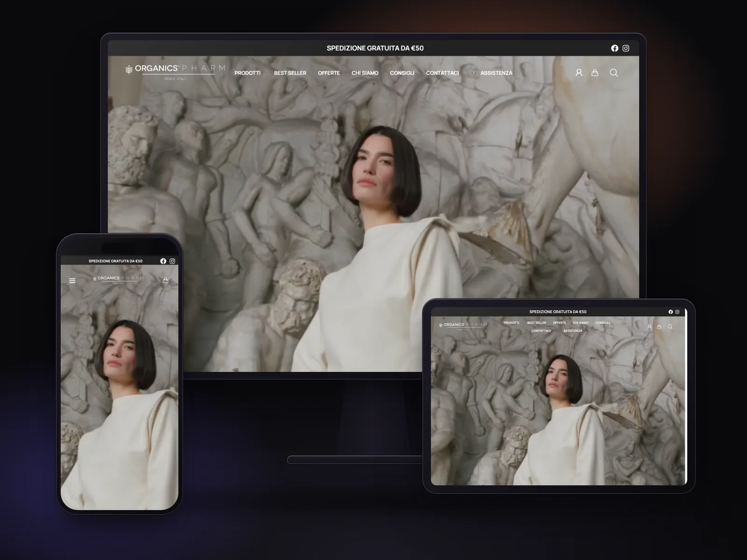747x560 pixels.
Task: Select CHI SIAMO on tablet mockup
Action: click(581, 323)
